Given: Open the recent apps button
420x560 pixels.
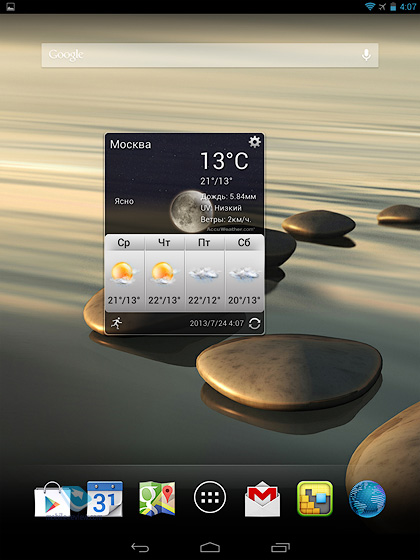Looking at the screenshot, I should point(280,547).
